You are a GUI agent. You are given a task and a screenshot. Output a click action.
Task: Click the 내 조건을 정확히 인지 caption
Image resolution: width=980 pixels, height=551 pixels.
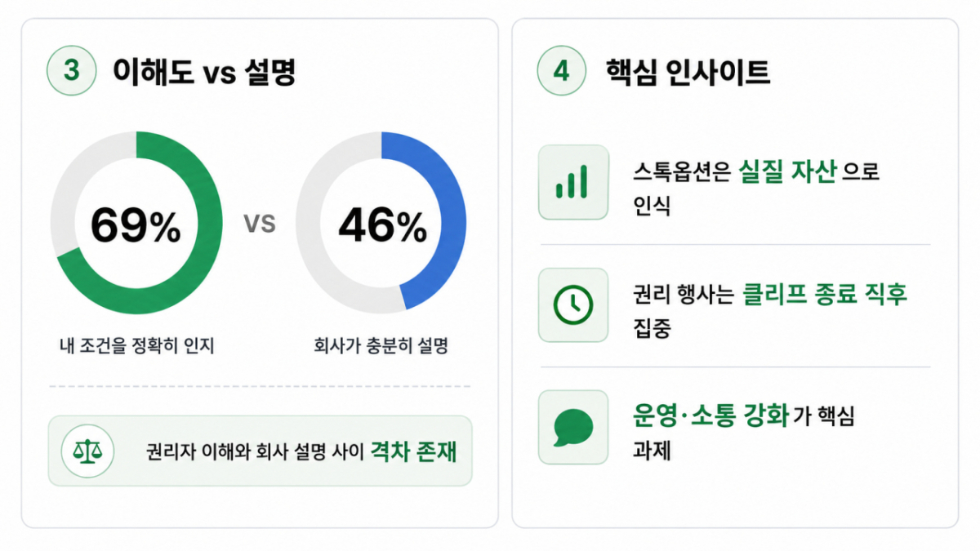(x=136, y=346)
